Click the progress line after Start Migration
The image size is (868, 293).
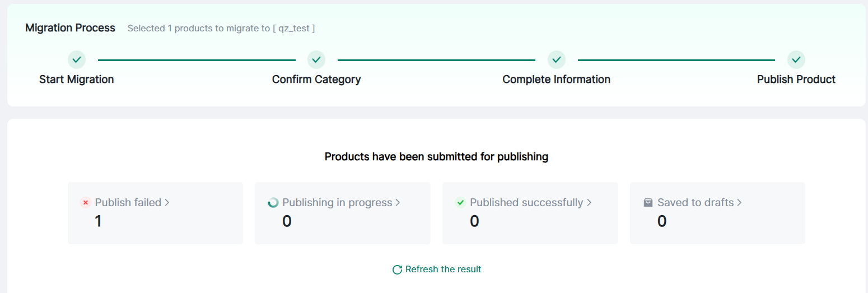[x=197, y=60]
